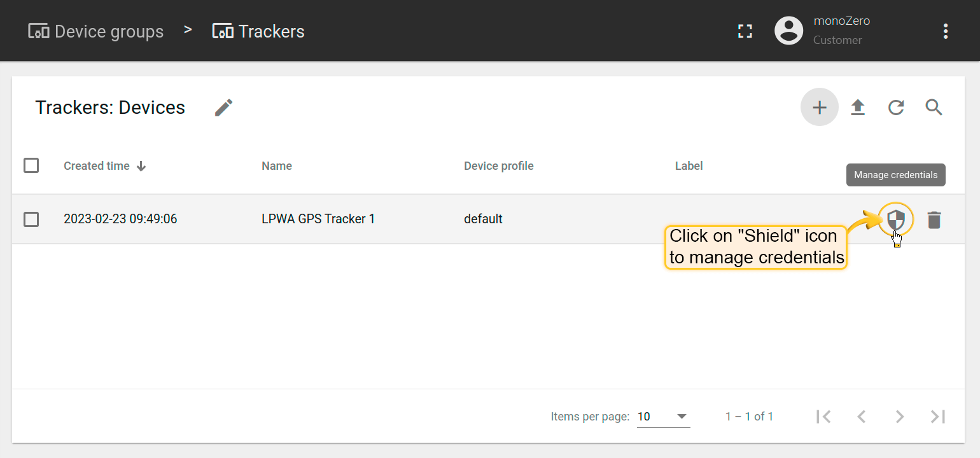The width and height of the screenshot is (980, 458).
Task: Select all devices with header checkbox
Action: coord(31,165)
